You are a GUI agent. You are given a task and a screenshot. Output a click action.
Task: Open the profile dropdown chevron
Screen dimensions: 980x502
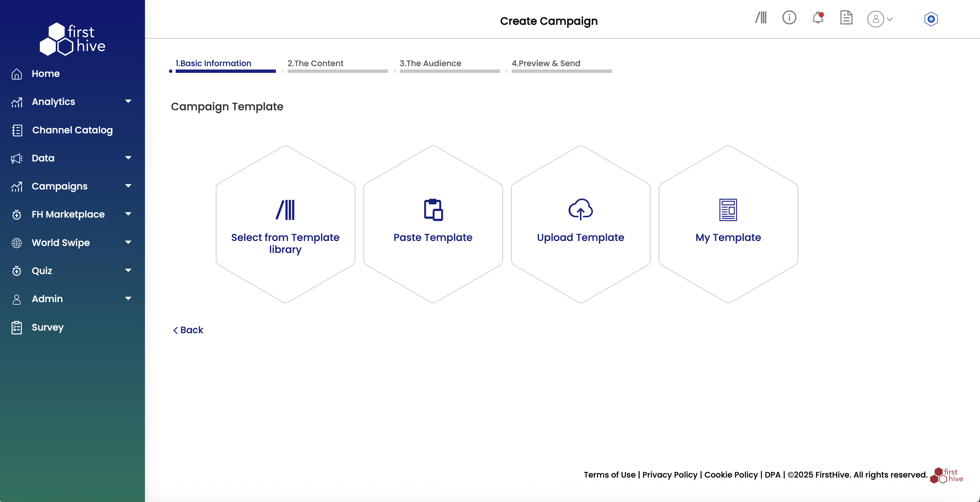(x=889, y=19)
